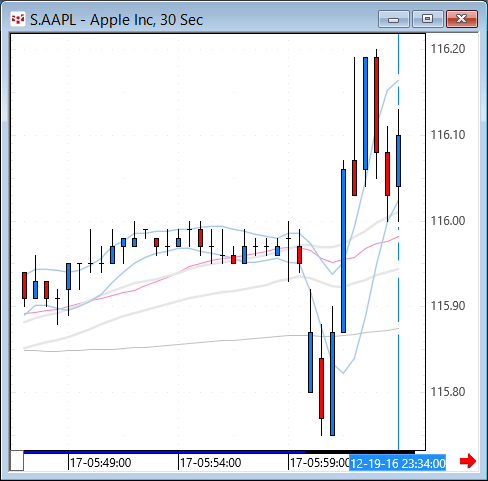The image size is (488, 481).
Task: Click the tallest blue candle reaching 116.19
Action: 365,113
